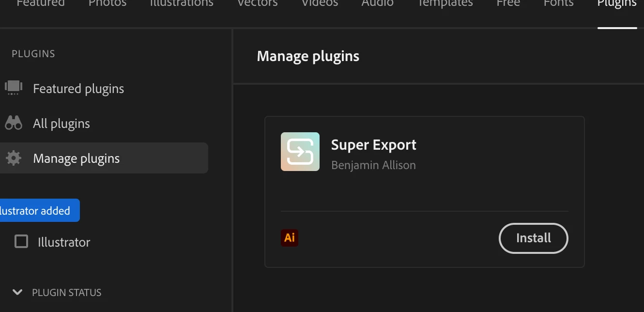Go to the Audio tab

point(378,3)
